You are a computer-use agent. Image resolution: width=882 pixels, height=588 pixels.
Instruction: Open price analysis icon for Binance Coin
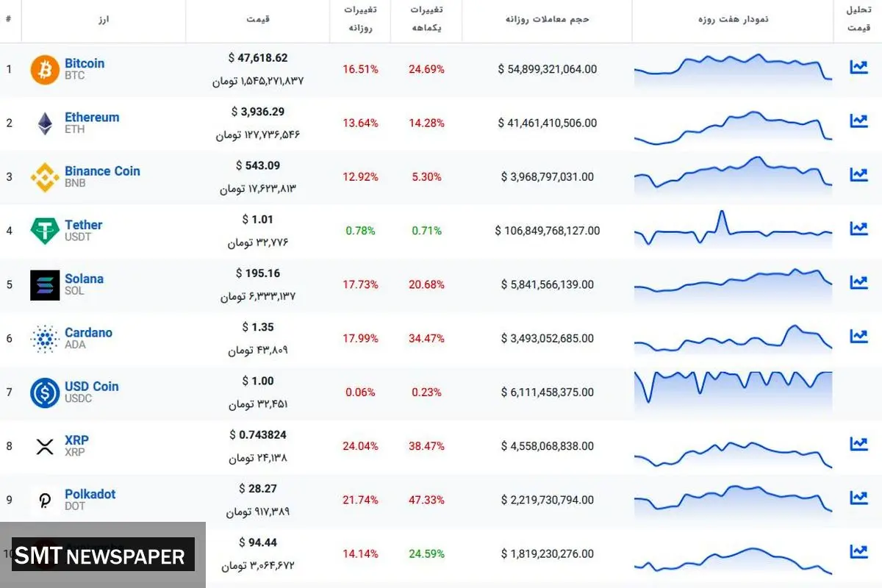click(858, 174)
